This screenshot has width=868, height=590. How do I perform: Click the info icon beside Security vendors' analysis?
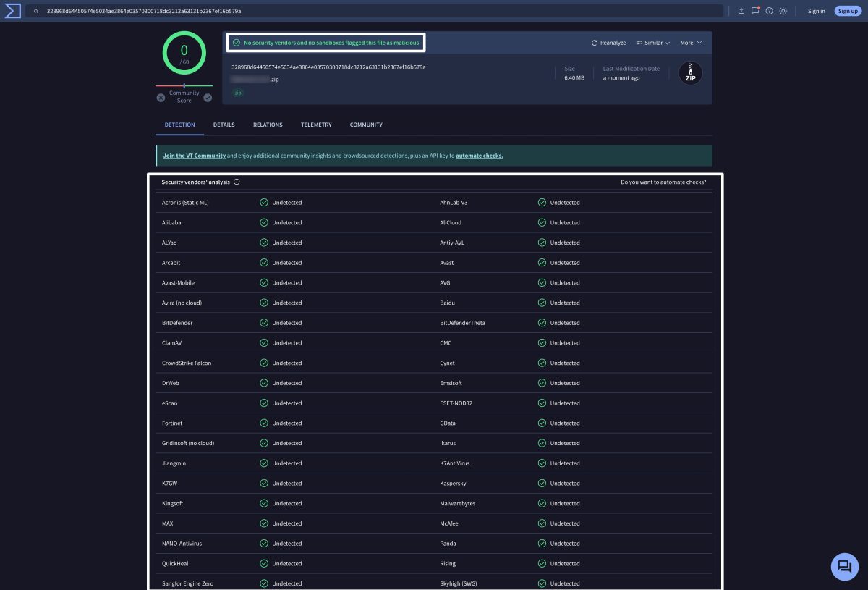click(237, 182)
